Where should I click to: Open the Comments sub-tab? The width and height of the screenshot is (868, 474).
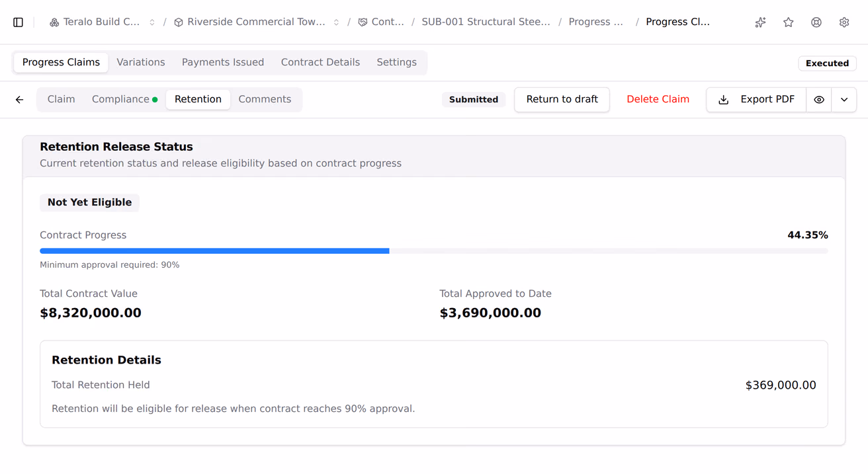coord(265,100)
